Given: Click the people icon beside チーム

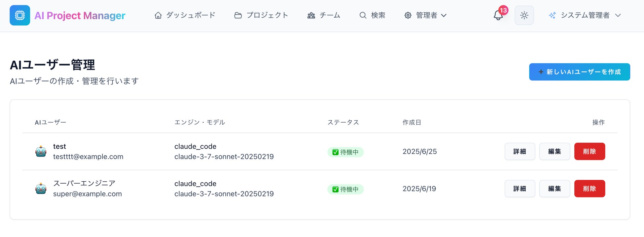Looking at the screenshot, I should (311, 15).
